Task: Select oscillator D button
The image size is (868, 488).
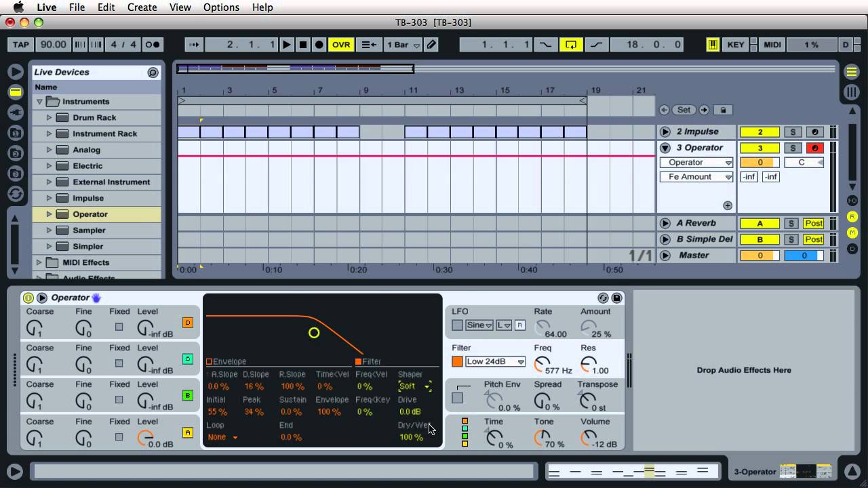Action: tap(188, 323)
